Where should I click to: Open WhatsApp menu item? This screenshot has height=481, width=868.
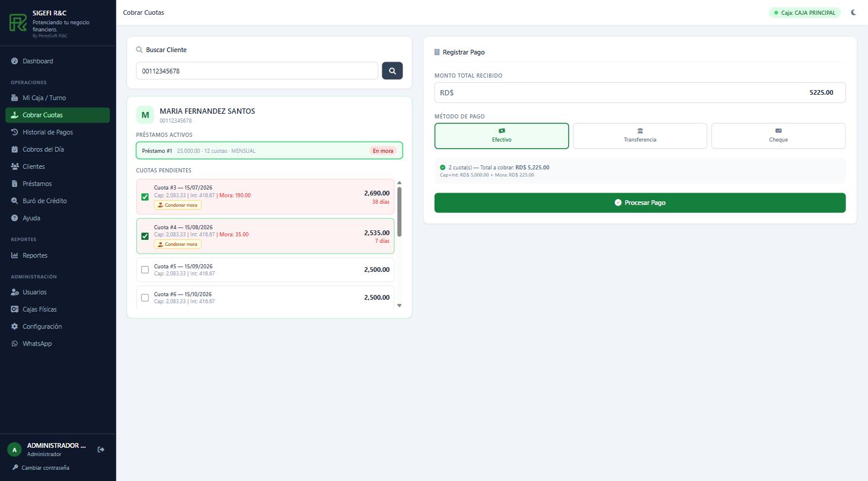click(58, 344)
